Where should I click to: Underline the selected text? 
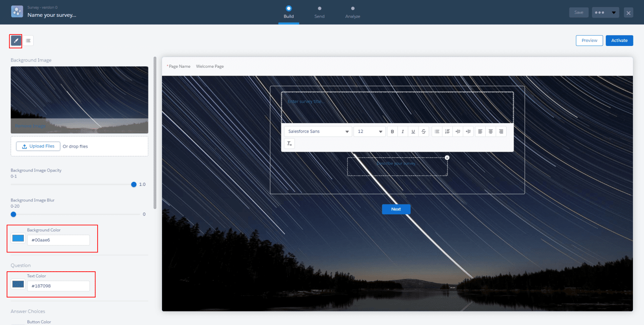point(413,132)
